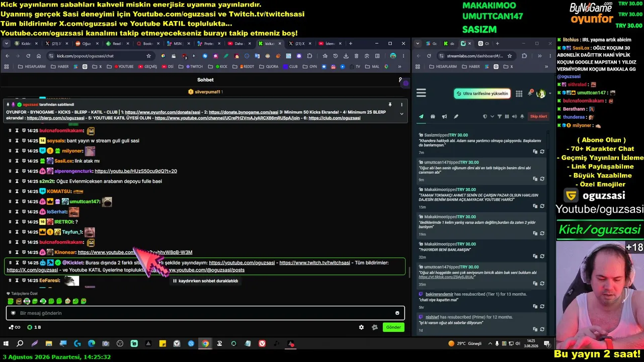Select the paper plane events tab in Streamlabs

click(x=421, y=117)
